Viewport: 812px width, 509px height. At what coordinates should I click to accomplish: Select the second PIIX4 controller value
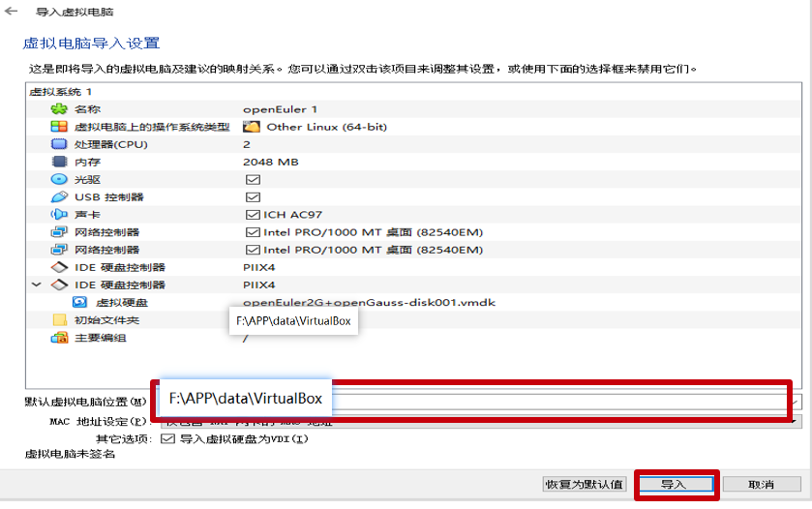click(259, 285)
